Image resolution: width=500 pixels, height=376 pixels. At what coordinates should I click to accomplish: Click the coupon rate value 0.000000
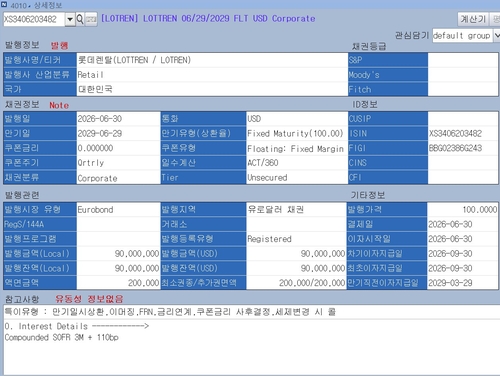click(x=95, y=148)
